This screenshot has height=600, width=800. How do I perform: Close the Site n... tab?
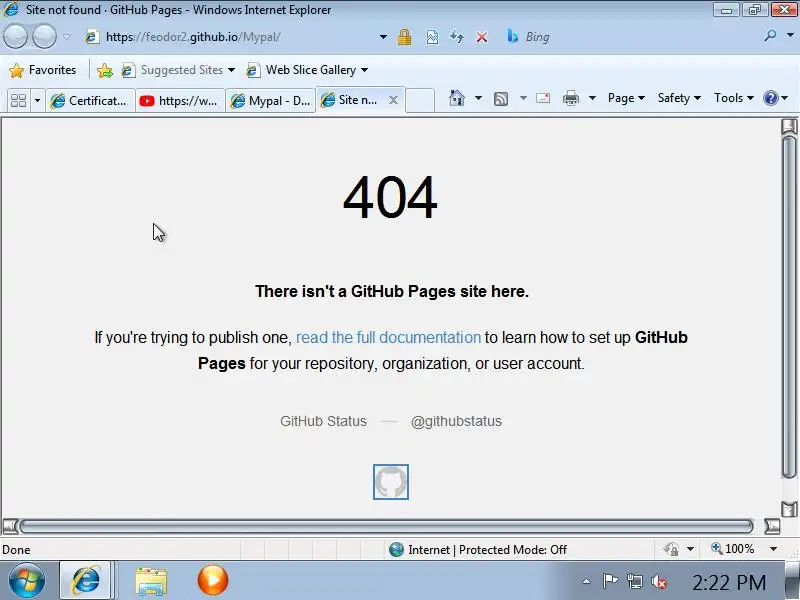393,100
